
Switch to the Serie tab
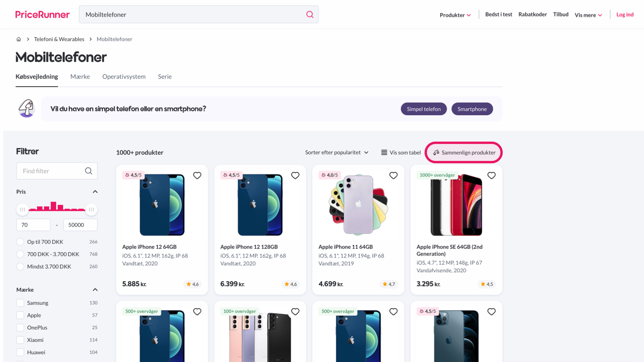165,77
